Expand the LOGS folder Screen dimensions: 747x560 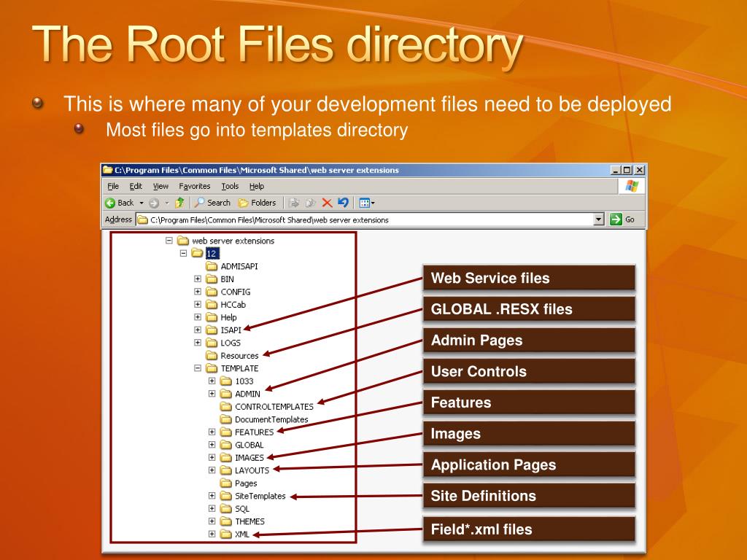198,343
